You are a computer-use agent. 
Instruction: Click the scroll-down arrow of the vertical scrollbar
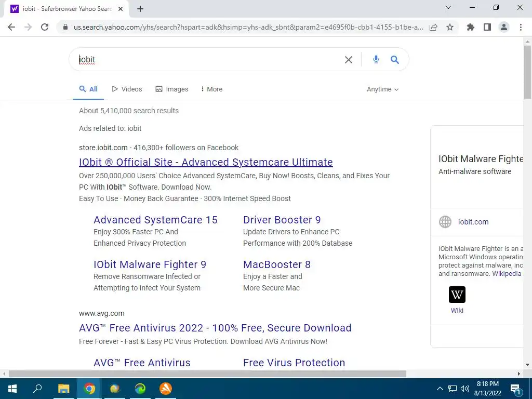coord(527,365)
